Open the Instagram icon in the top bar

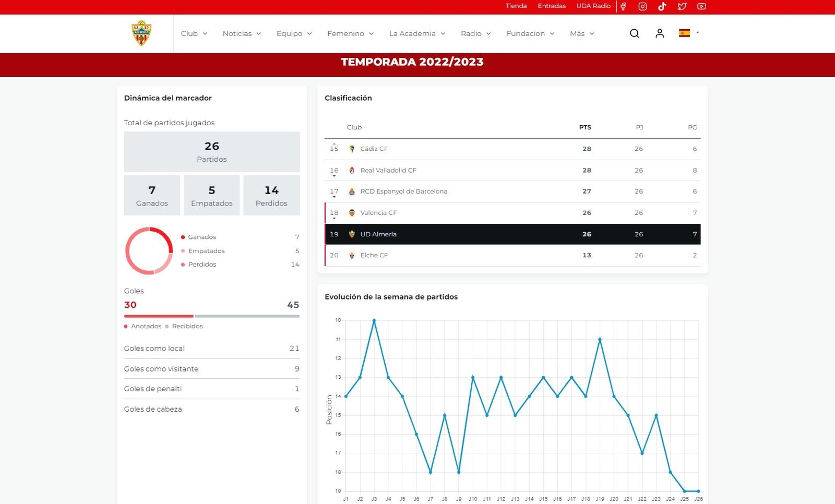(x=642, y=6)
